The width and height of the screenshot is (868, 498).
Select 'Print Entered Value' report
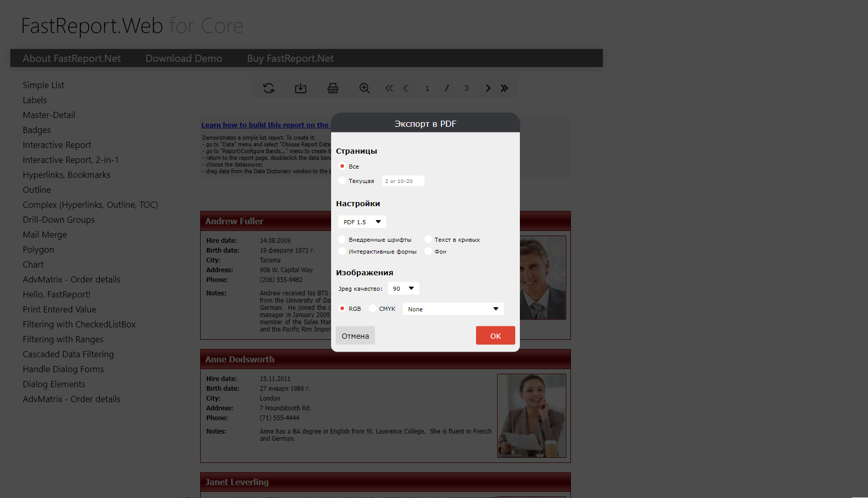click(x=59, y=309)
